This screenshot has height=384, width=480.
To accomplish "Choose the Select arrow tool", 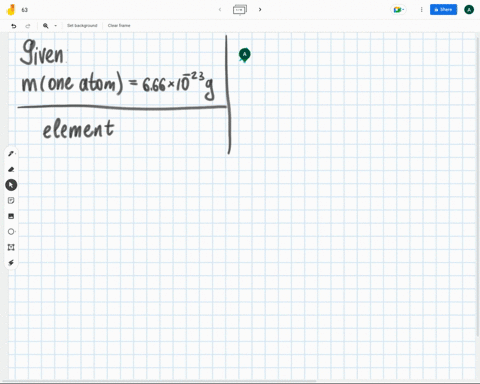I will click(11, 185).
